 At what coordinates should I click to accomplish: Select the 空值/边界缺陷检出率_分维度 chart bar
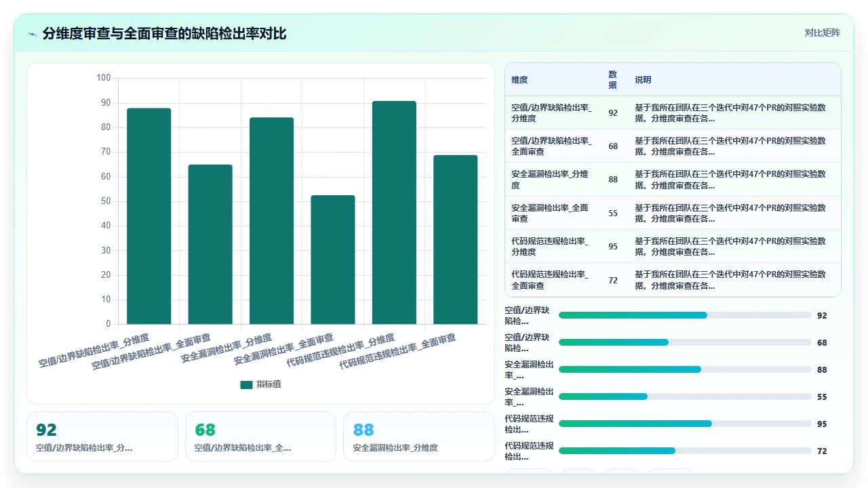click(149, 216)
